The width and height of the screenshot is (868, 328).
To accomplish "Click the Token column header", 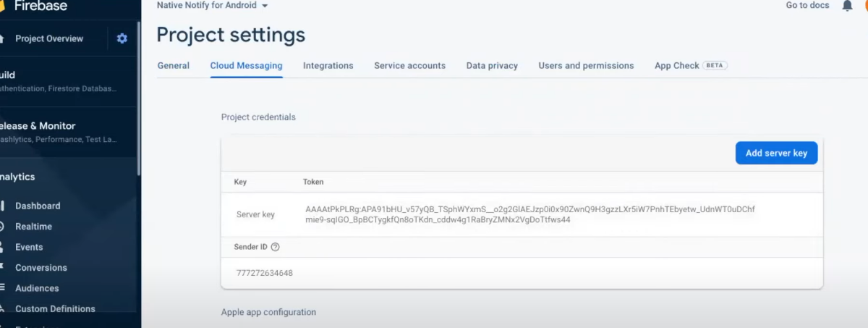I will point(313,182).
